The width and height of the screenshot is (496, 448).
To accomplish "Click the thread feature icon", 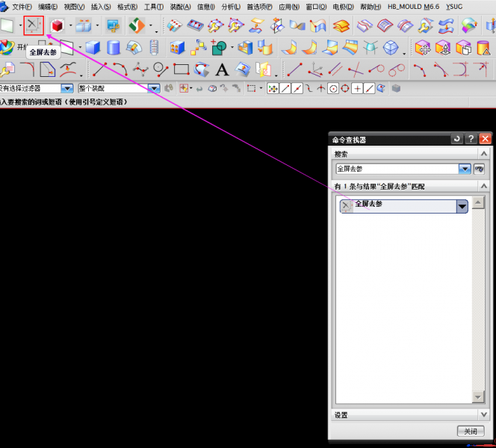I will (154, 48).
